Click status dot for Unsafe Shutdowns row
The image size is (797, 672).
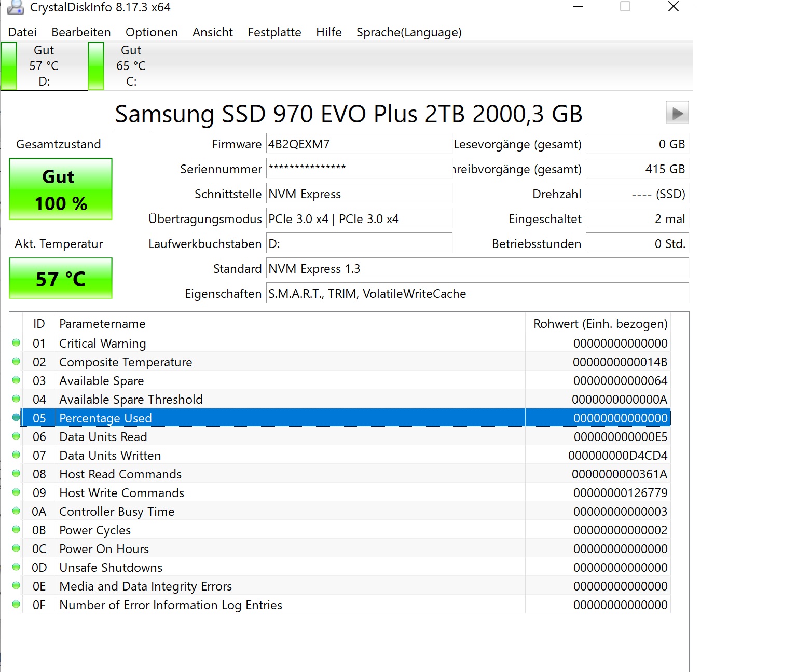16,567
